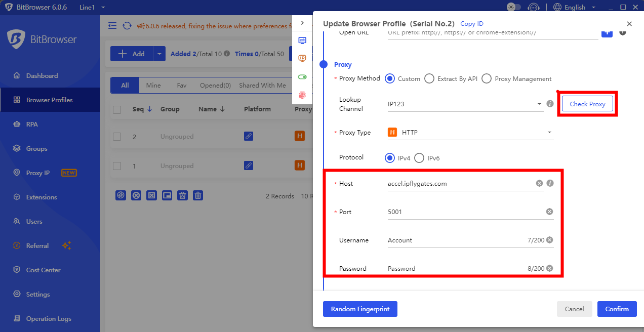Click the Check Proxy button
The width and height of the screenshot is (644, 332).
pos(587,104)
